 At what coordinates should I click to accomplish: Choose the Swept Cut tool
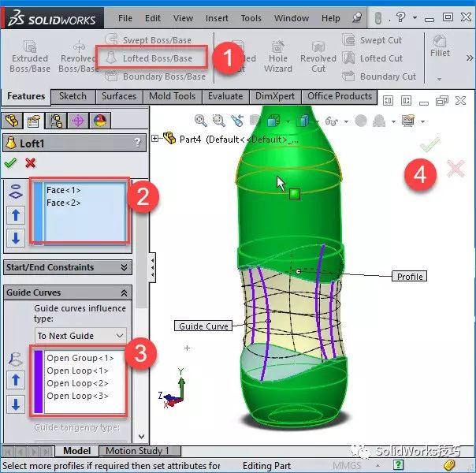(x=372, y=39)
